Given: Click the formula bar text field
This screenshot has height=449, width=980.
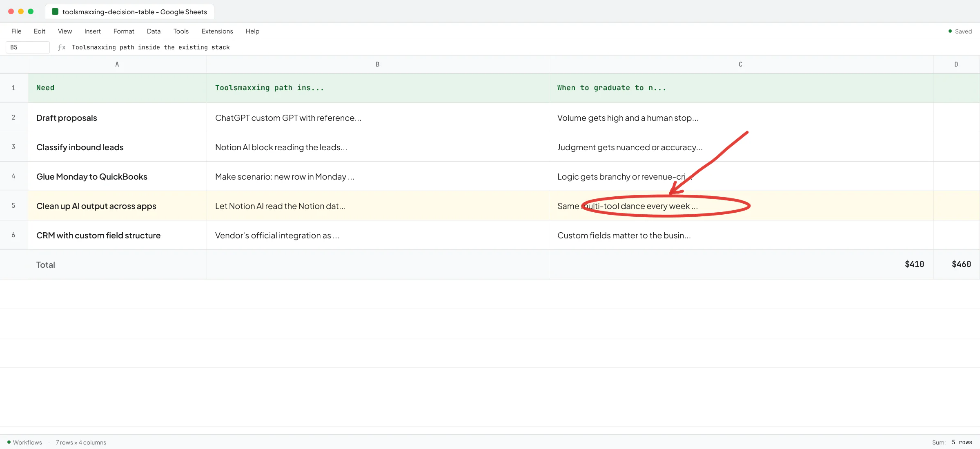Looking at the screenshot, I should tap(523, 47).
